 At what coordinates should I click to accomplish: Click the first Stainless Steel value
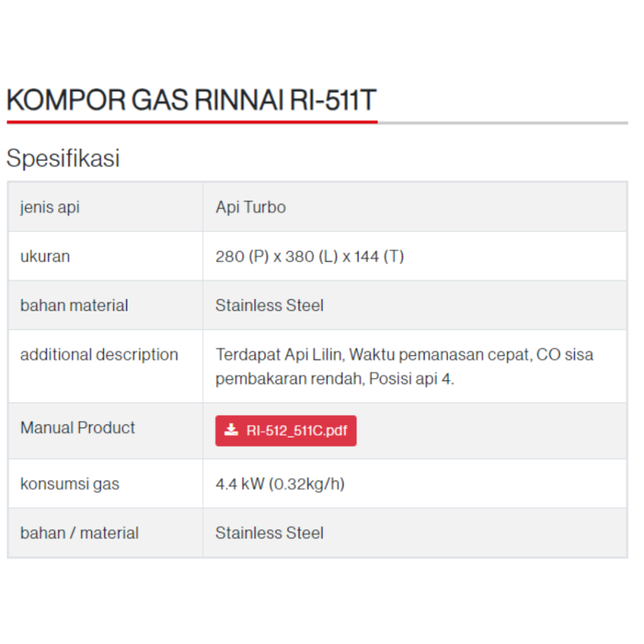pyautogui.click(x=269, y=306)
